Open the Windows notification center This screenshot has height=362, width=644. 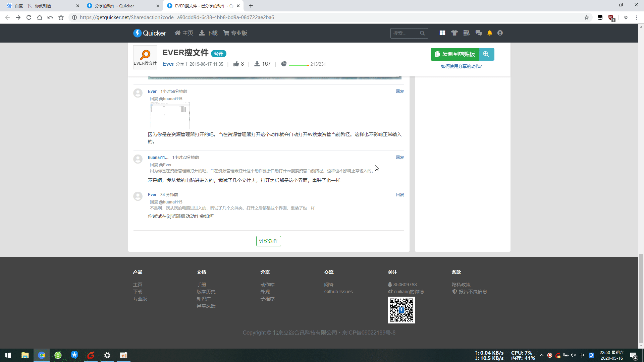click(634, 355)
